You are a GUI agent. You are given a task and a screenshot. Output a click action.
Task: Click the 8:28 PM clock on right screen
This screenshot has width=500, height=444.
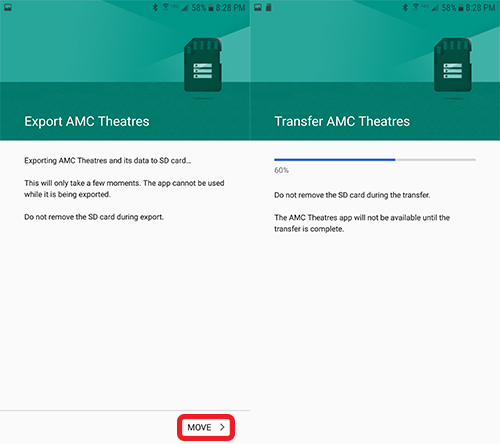(x=480, y=8)
